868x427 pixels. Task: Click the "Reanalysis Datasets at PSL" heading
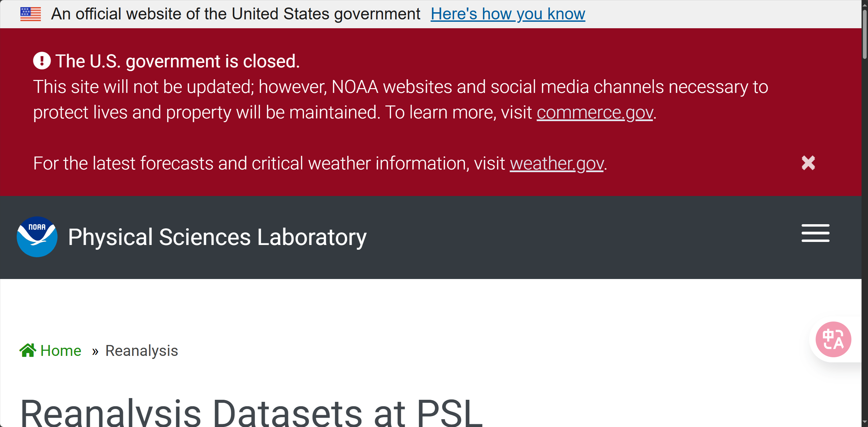coord(251,412)
